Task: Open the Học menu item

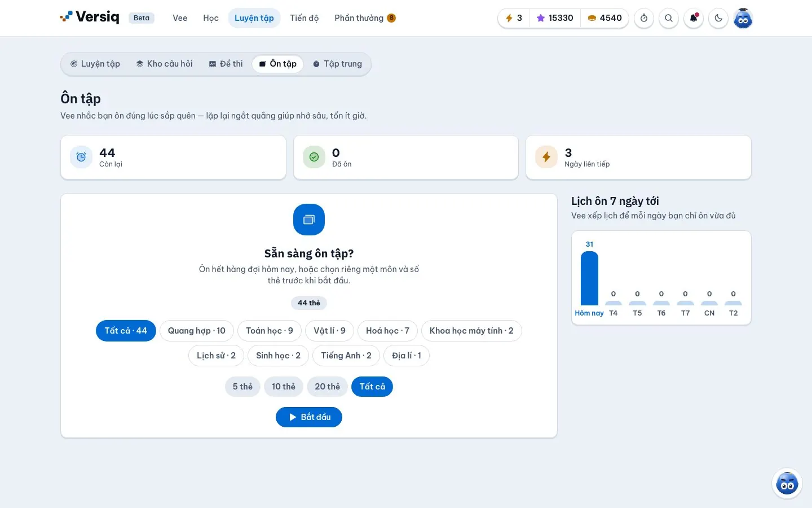Action: tap(211, 18)
